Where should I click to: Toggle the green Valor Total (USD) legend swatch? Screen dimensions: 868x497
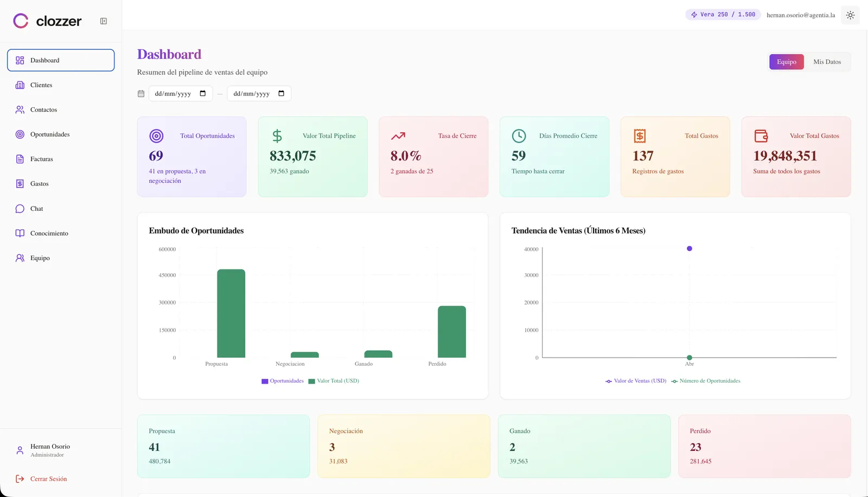click(x=312, y=381)
